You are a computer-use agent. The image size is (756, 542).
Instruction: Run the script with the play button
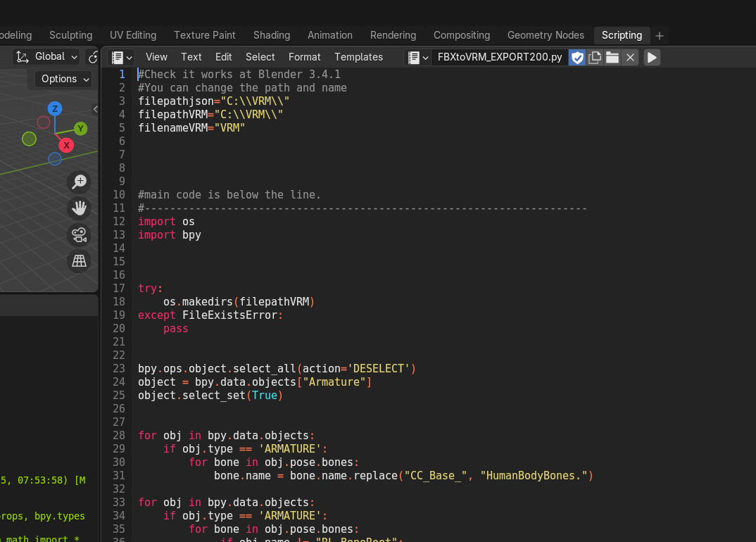coord(652,58)
